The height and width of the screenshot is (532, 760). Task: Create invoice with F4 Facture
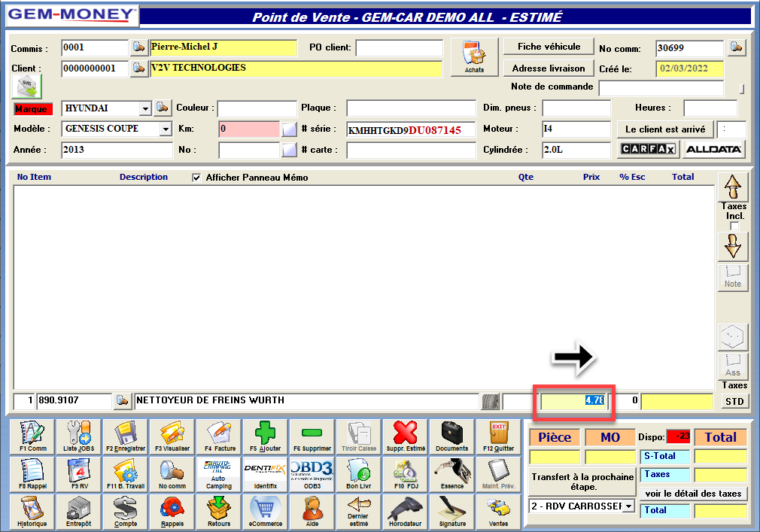pyautogui.click(x=219, y=436)
